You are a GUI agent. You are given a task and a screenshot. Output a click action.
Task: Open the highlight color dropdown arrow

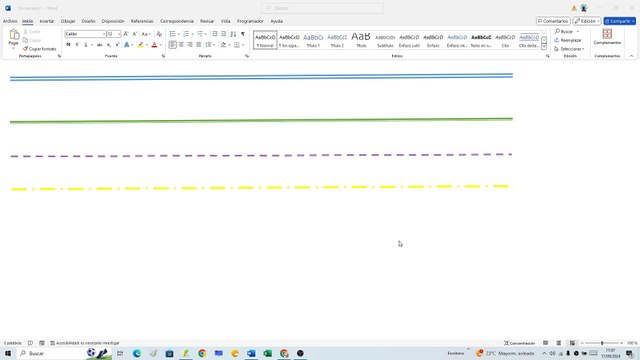pos(147,45)
